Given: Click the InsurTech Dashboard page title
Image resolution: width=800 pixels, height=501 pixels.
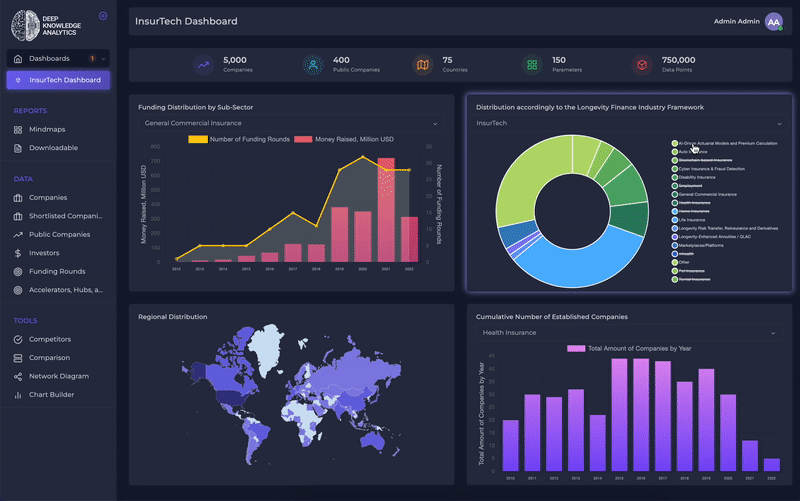Looking at the screenshot, I should coord(186,21).
